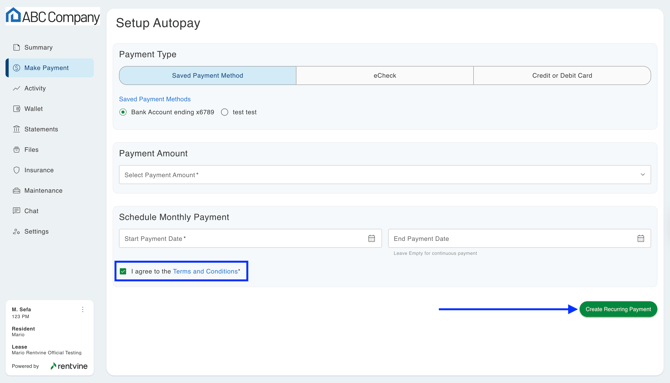This screenshot has width=670, height=383.
Task: Open the Statements page
Action: pyautogui.click(x=50, y=129)
